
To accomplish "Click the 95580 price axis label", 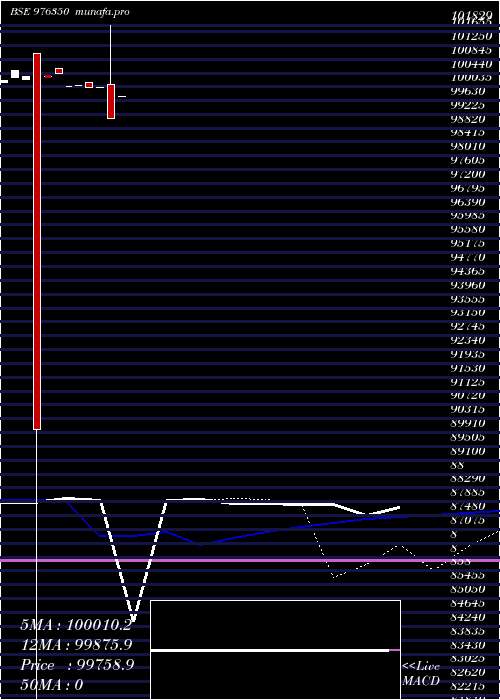I will pos(468,229).
